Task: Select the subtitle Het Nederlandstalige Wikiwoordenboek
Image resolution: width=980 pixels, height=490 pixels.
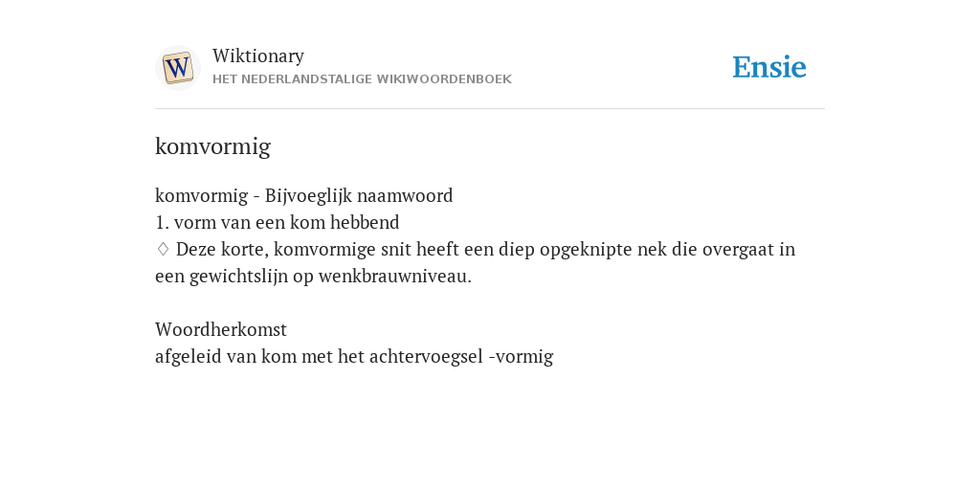Action: coord(362,79)
